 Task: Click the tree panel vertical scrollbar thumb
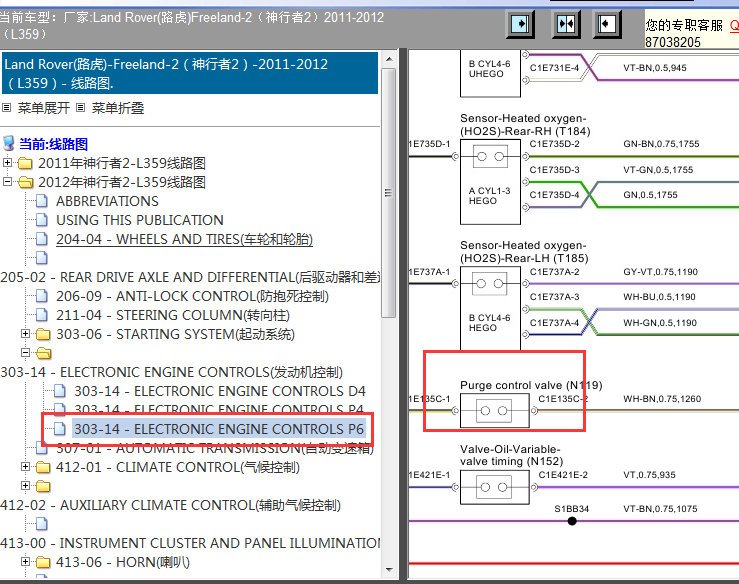[x=389, y=193]
